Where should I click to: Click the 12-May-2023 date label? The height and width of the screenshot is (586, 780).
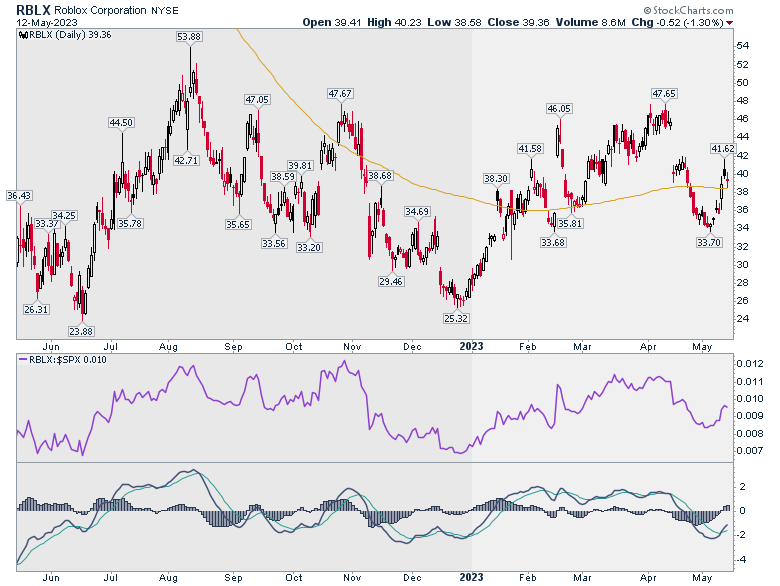[x=47, y=22]
